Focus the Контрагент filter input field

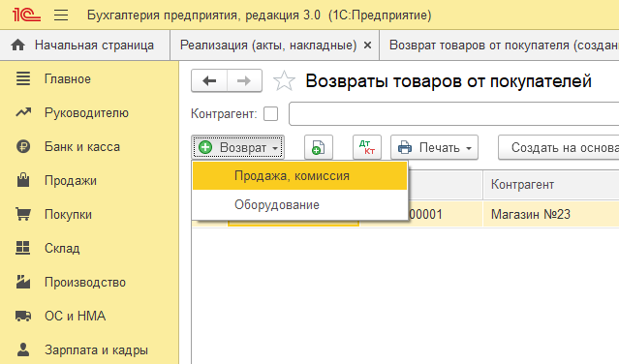point(454,114)
